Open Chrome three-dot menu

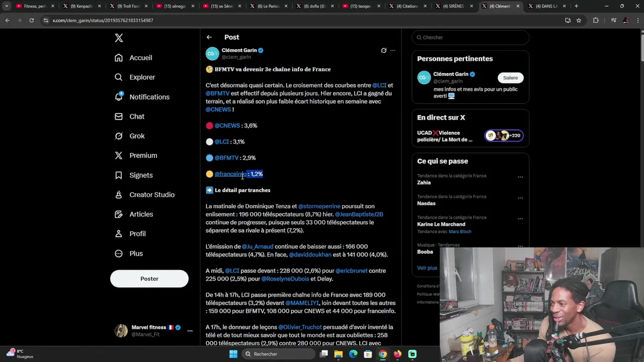pyautogui.click(x=637, y=20)
